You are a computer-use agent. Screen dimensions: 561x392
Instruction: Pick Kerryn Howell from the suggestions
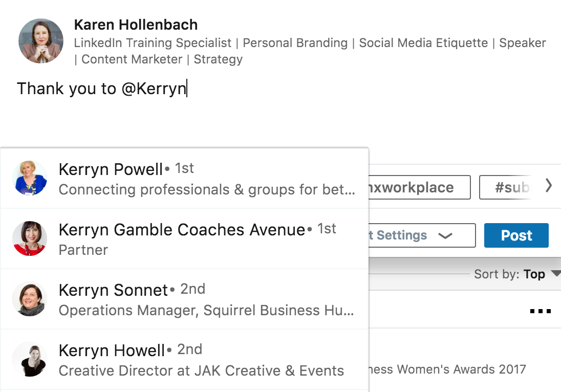[185, 359]
